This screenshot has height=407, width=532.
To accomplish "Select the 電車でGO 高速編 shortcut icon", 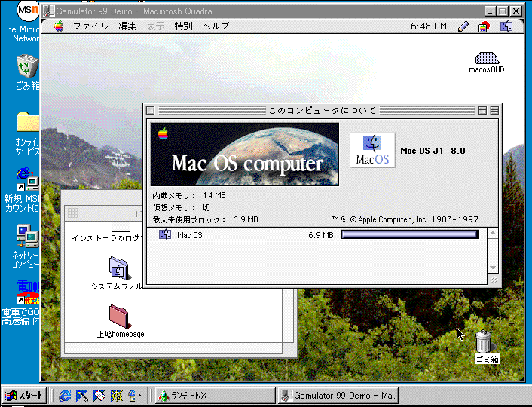I will click(28, 292).
